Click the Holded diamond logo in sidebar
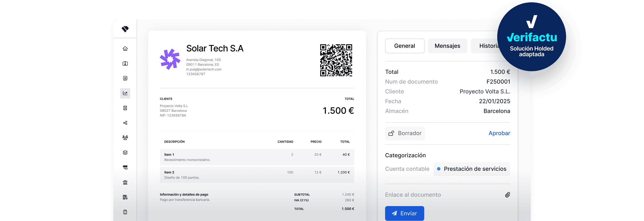 125,29
